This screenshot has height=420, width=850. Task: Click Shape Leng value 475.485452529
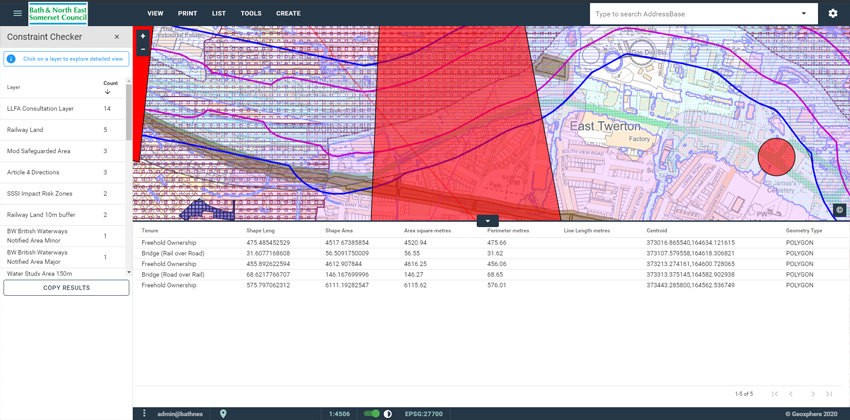click(268, 243)
